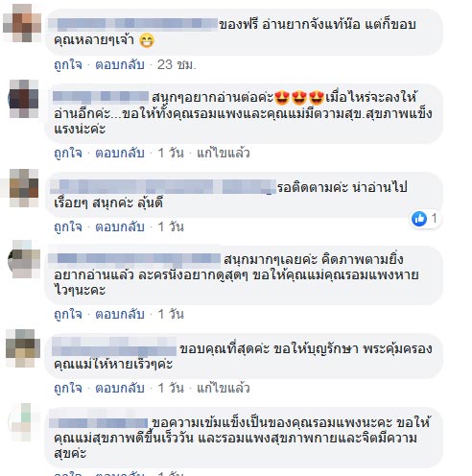Click the grinning emoji in the first comment
This screenshot has height=476, width=472.
point(147,40)
